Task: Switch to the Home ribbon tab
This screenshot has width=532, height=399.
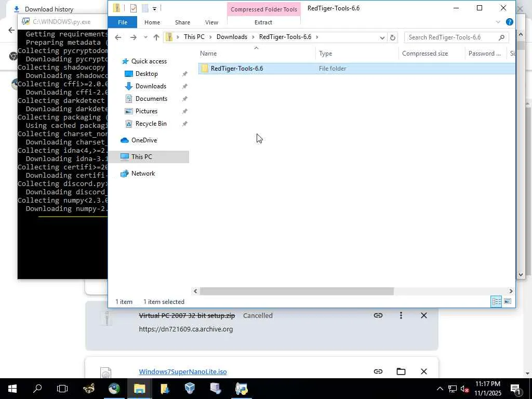Action: coord(152,22)
